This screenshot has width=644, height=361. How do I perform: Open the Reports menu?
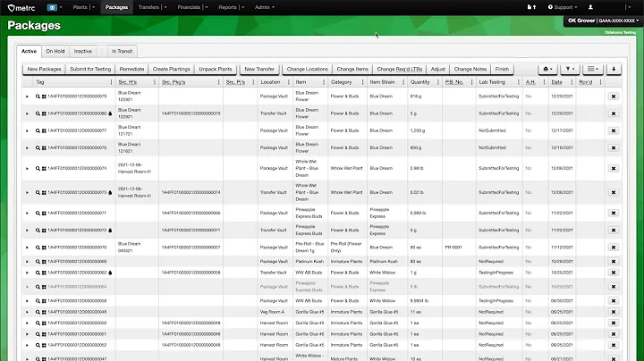point(232,7)
